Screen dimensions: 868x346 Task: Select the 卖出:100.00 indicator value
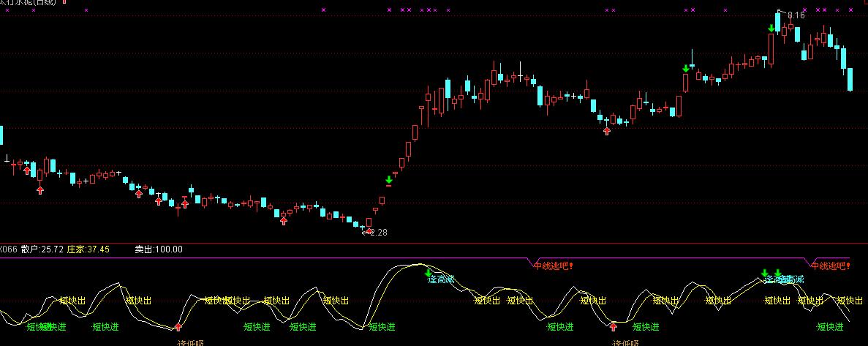[159, 249]
